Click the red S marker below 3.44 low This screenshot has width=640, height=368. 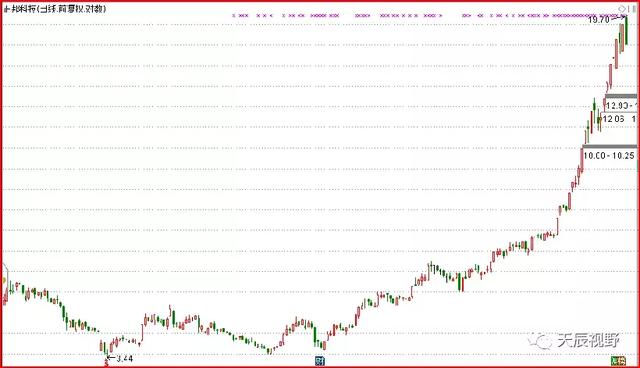(107, 361)
